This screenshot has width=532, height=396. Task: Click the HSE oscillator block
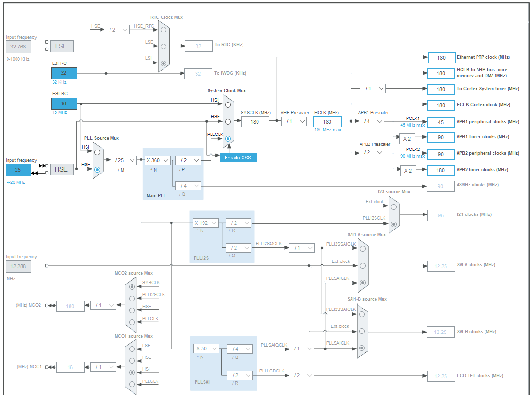62,169
